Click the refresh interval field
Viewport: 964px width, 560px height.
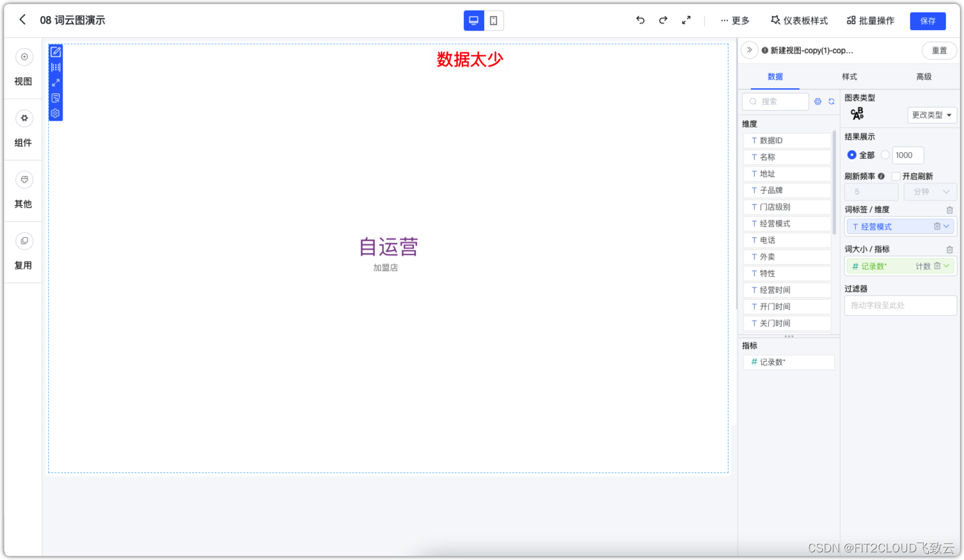(871, 192)
